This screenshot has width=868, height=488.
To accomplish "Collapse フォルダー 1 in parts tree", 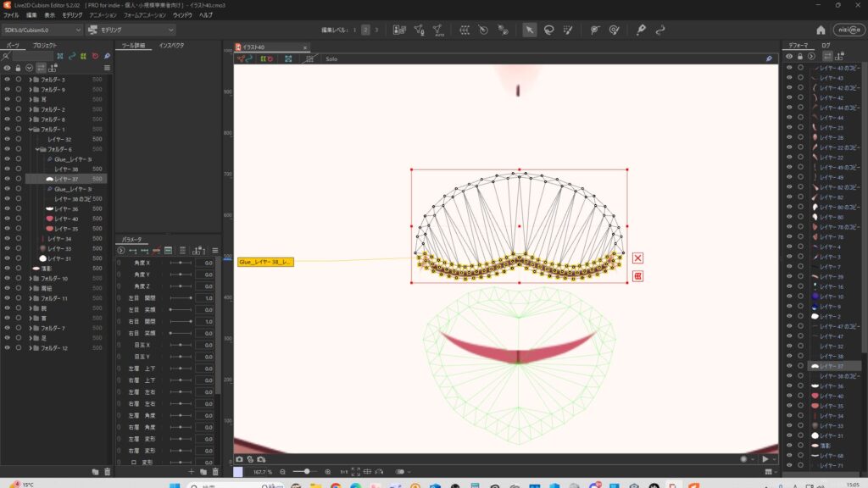I will [31, 130].
